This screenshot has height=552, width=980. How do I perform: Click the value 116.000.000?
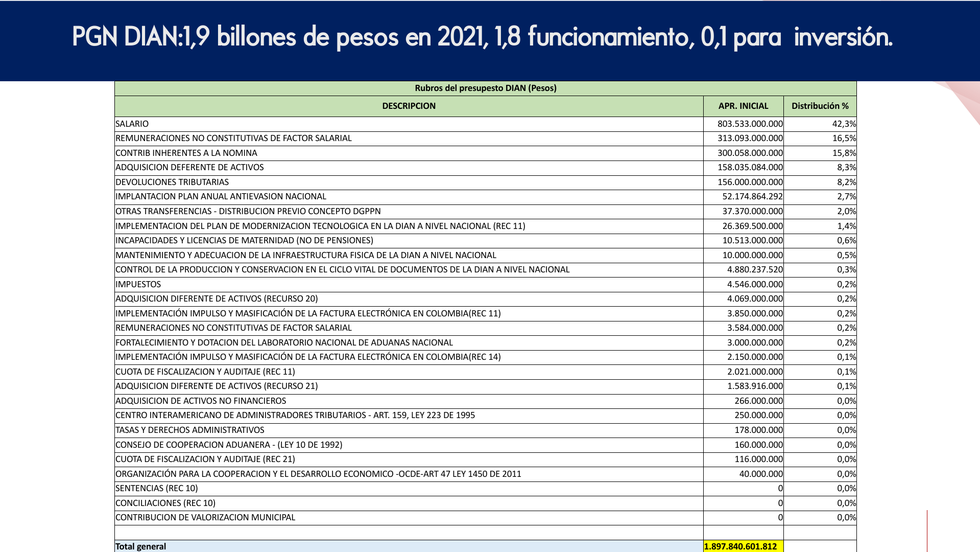[x=758, y=459]
